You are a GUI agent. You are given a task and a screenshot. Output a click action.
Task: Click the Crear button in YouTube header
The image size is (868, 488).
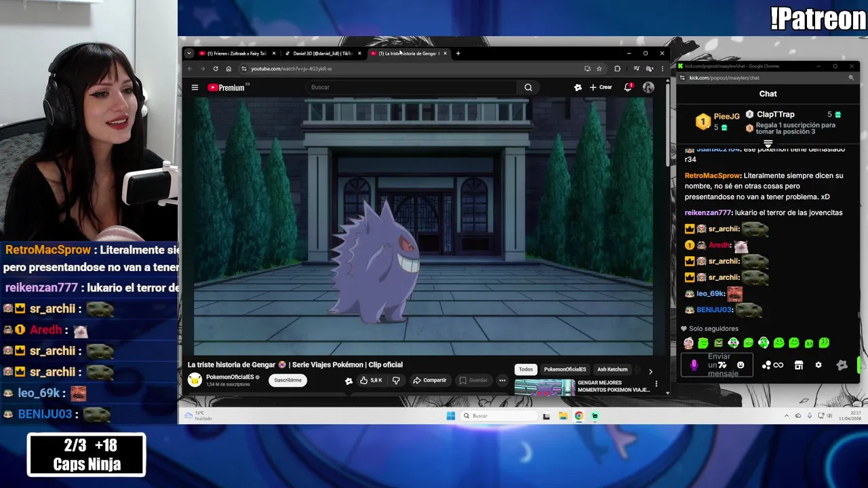(x=601, y=87)
